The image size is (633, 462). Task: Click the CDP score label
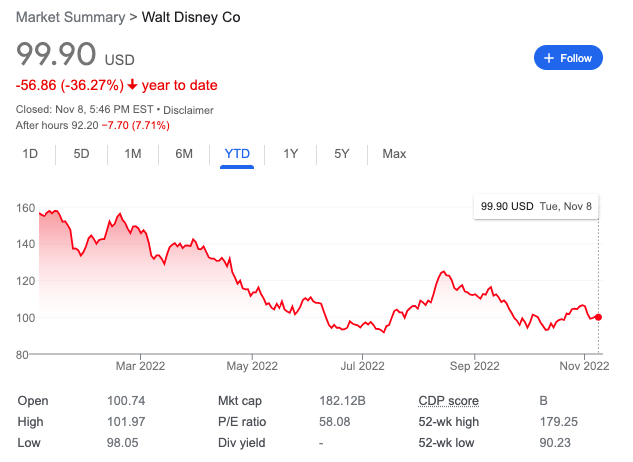click(448, 401)
